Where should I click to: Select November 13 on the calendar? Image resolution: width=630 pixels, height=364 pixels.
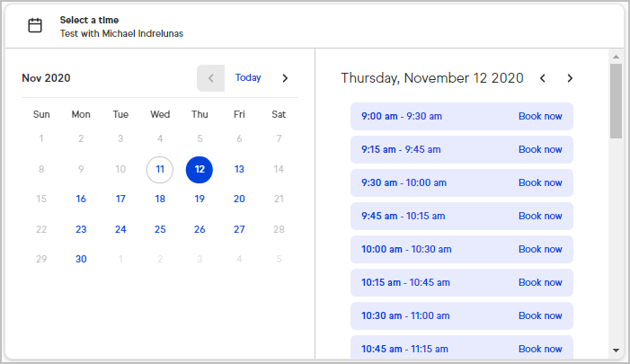pos(239,169)
